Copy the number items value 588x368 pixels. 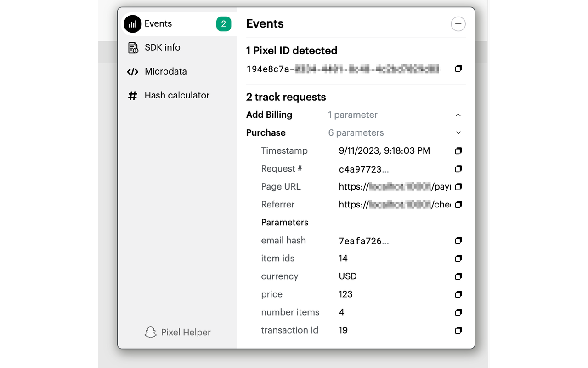coord(458,312)
